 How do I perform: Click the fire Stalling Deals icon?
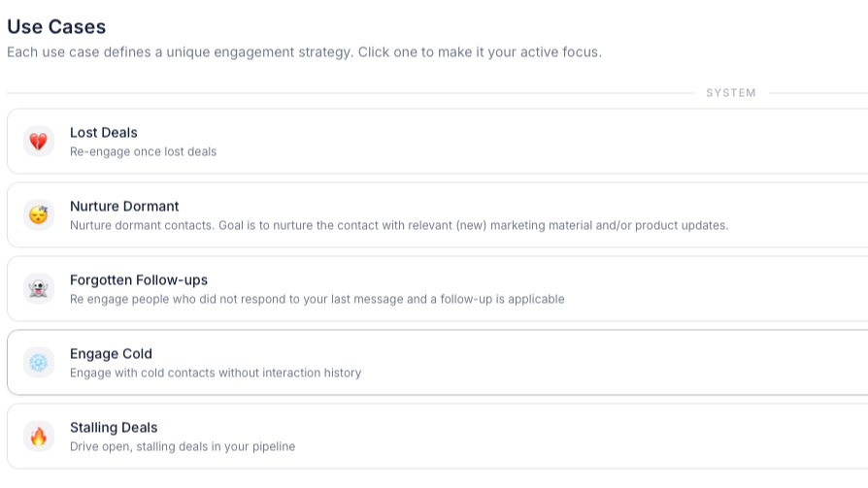pyautogui.click(x=38, y=436)
